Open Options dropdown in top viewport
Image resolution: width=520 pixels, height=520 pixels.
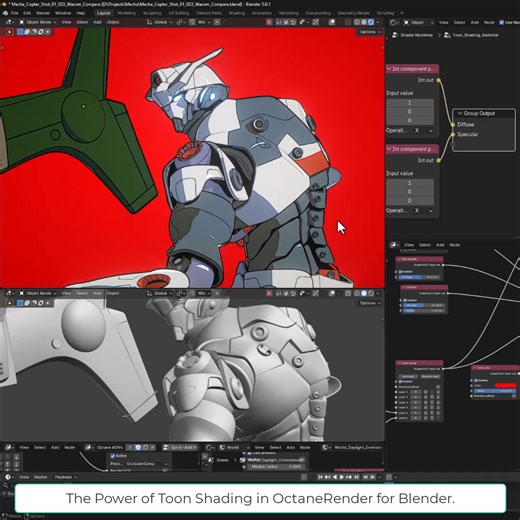pos(370,32)
